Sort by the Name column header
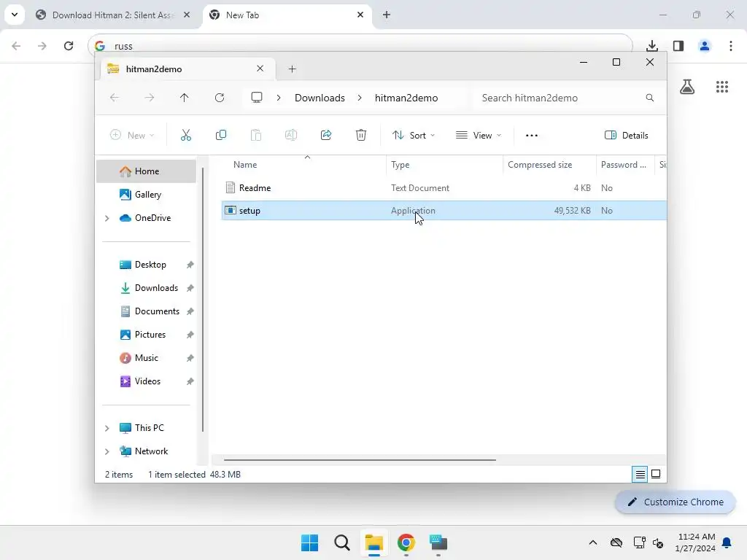The width and height of the screenshot is (747, 560). click(304, 165)
